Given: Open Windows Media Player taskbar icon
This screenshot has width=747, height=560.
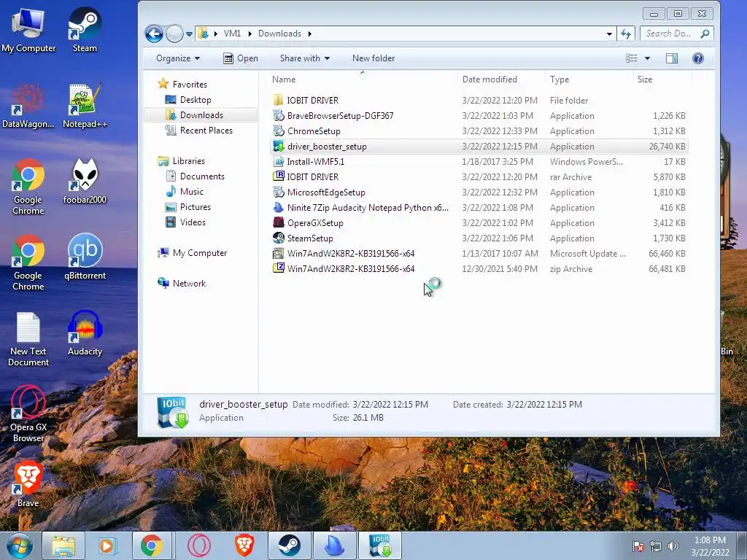Looking at the screenshot, I should pyautogui.click(x=107, y=545).
